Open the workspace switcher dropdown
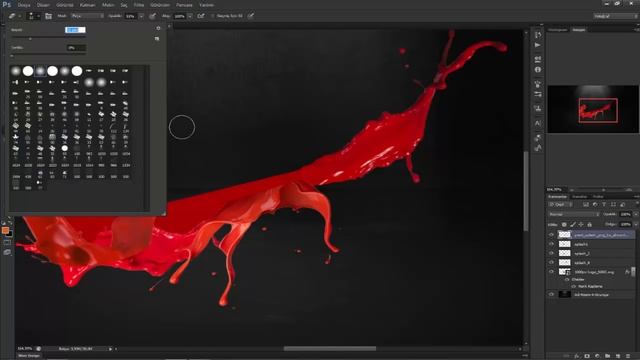640x360 pixels. click(x=616, y=16)
